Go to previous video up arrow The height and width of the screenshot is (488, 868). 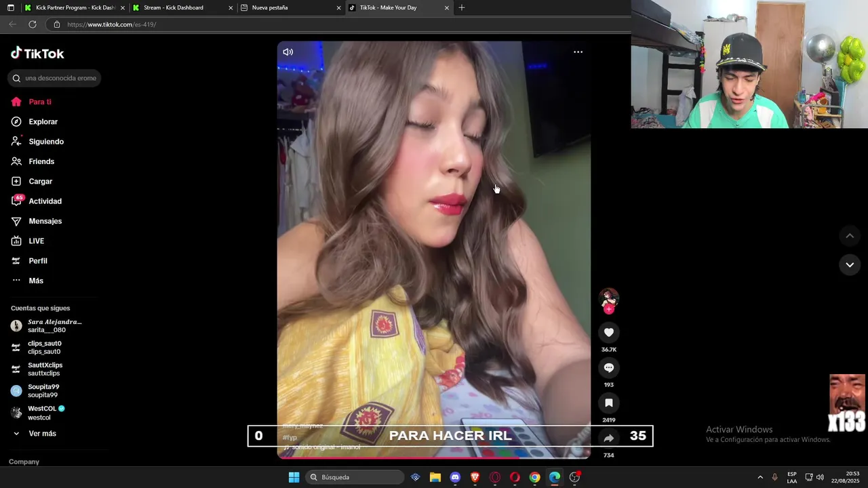click(x=850, y=236)
